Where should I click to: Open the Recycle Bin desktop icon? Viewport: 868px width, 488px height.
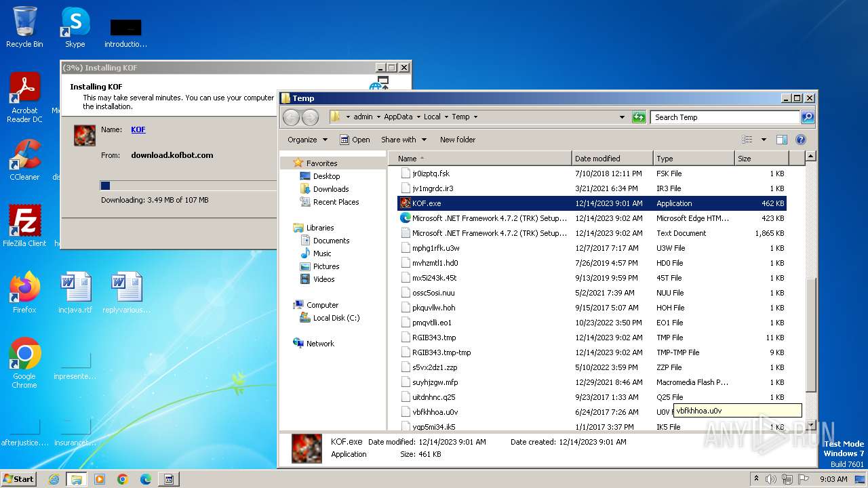(24, 27)
